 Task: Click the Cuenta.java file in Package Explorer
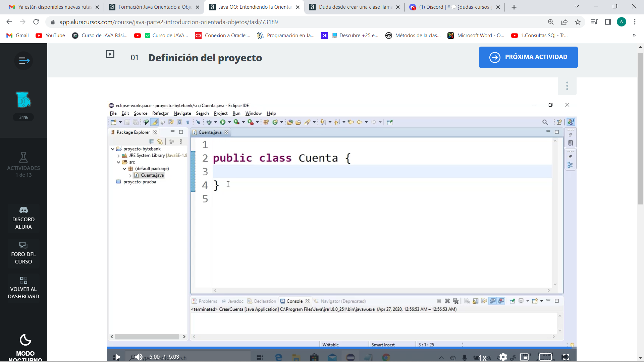click(152, 175)
